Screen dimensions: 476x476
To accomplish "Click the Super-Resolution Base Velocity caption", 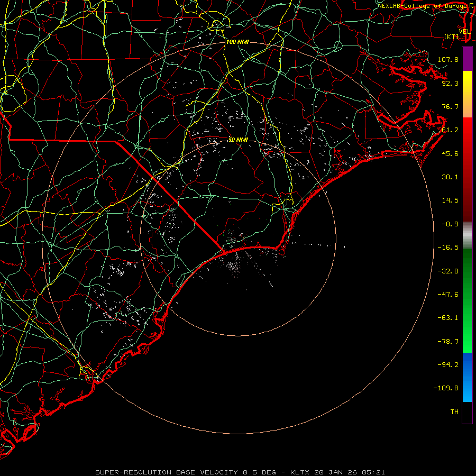I will tap(240, 472).
